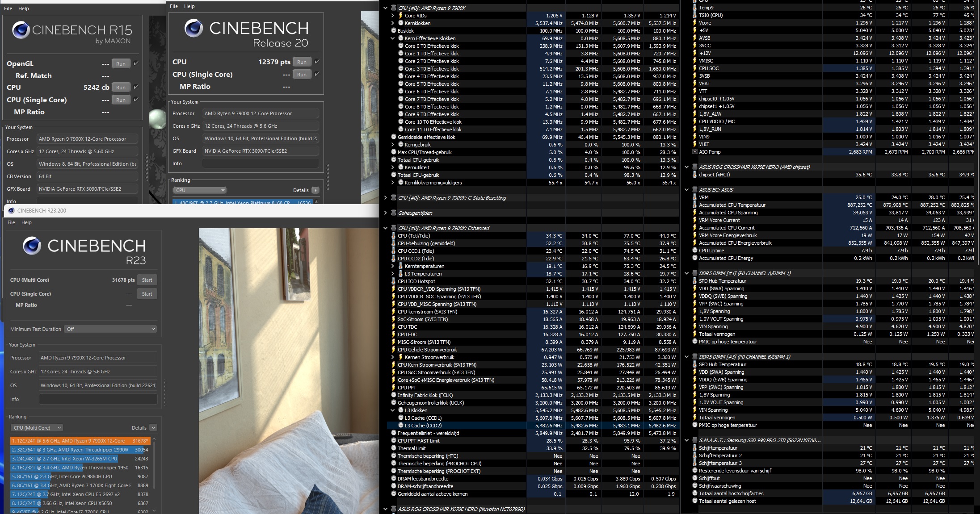Expand C-State Bezetting sensor group

386,198
